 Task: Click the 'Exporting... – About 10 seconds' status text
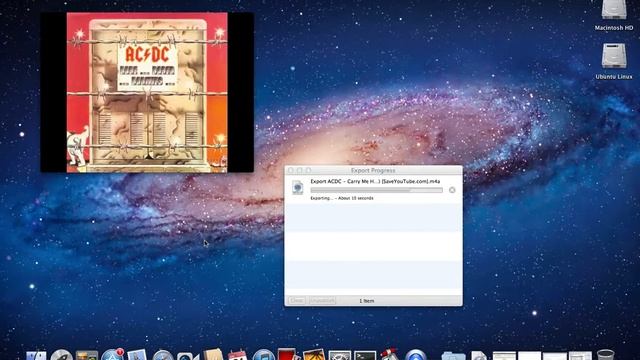pyautogui.click(x=342, y=198)
